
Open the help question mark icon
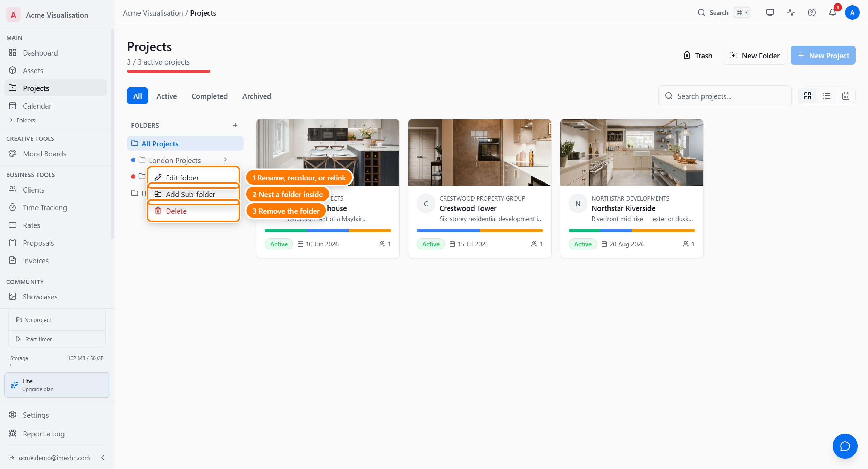811,13
